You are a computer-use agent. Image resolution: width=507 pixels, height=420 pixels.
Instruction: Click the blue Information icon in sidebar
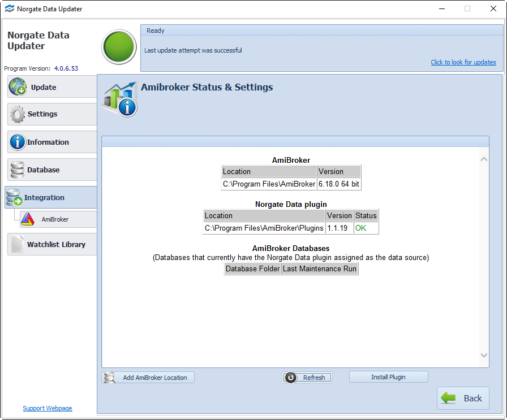coord(18,142)
